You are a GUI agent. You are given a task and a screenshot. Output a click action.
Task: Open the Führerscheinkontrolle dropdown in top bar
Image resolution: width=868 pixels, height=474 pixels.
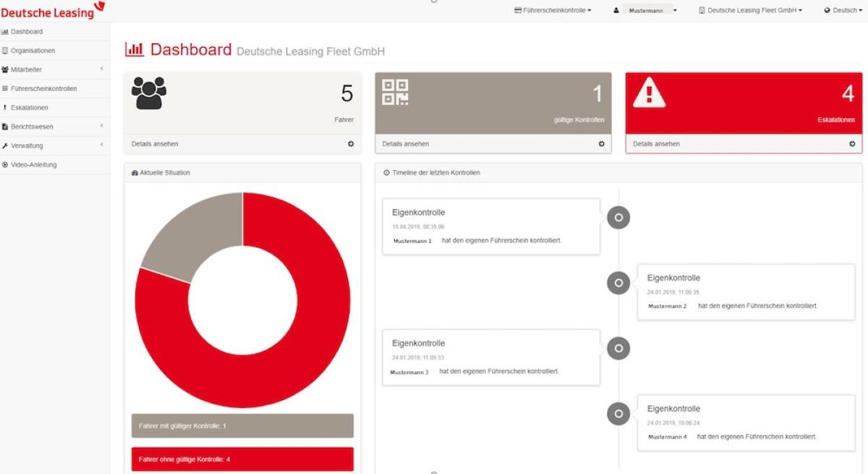(x=553, y=11)
